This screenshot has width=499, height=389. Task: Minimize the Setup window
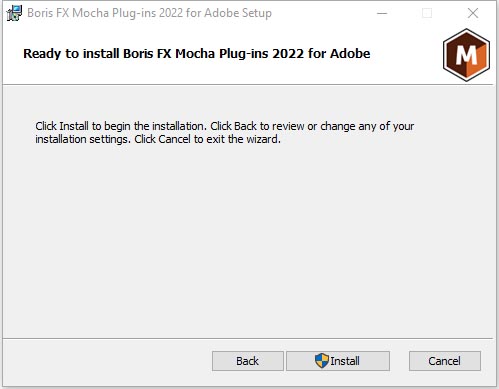(382, 13)
